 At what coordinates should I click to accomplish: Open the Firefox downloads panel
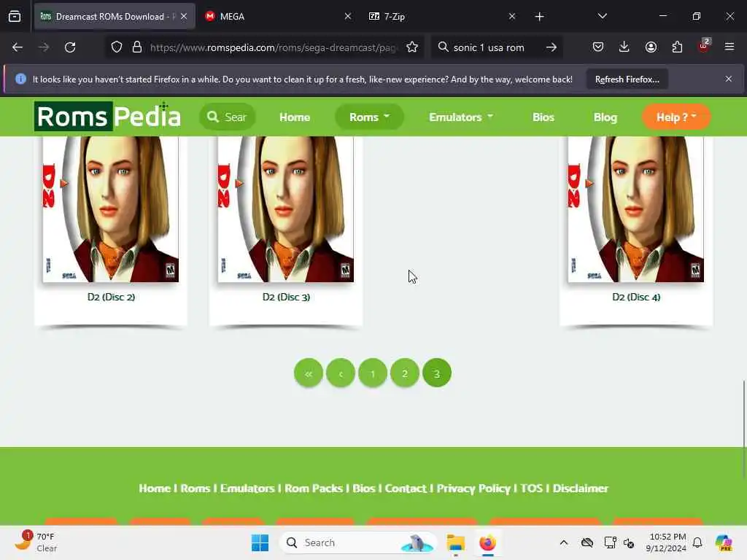point(624,47)
